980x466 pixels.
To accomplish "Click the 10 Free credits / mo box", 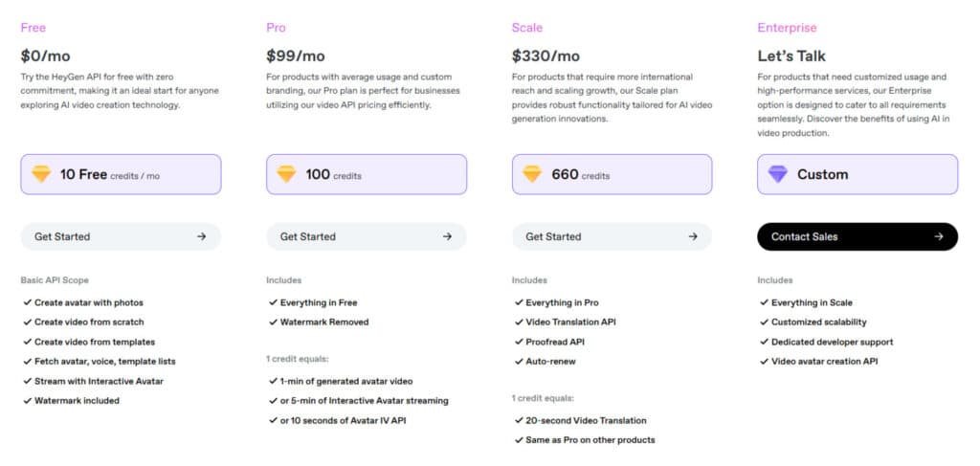I will pos(121,174).
